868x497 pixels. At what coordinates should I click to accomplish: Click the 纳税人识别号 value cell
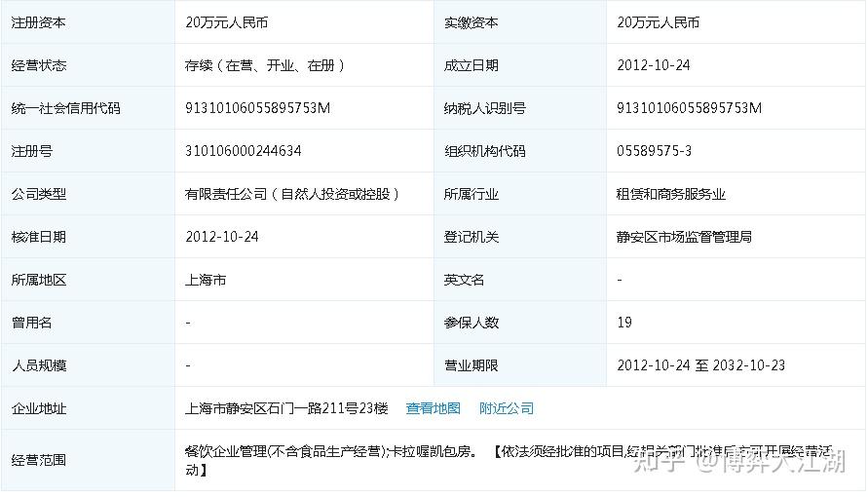(x=690, y=108)
